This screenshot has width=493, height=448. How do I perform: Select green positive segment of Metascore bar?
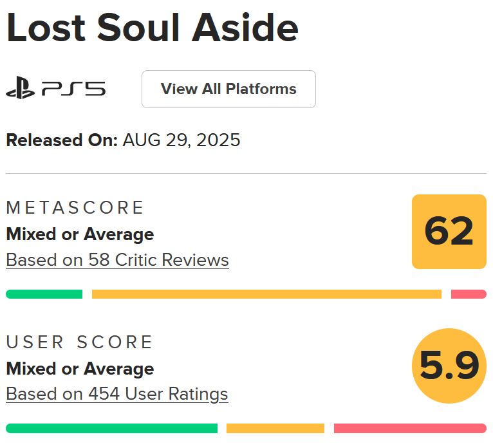tap(44, 294)
